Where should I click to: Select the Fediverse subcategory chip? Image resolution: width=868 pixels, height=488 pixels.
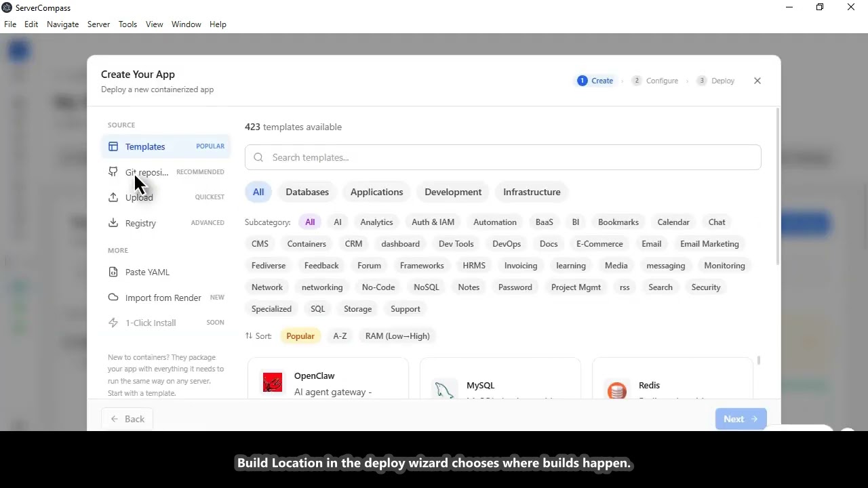(x=269, y=266)
